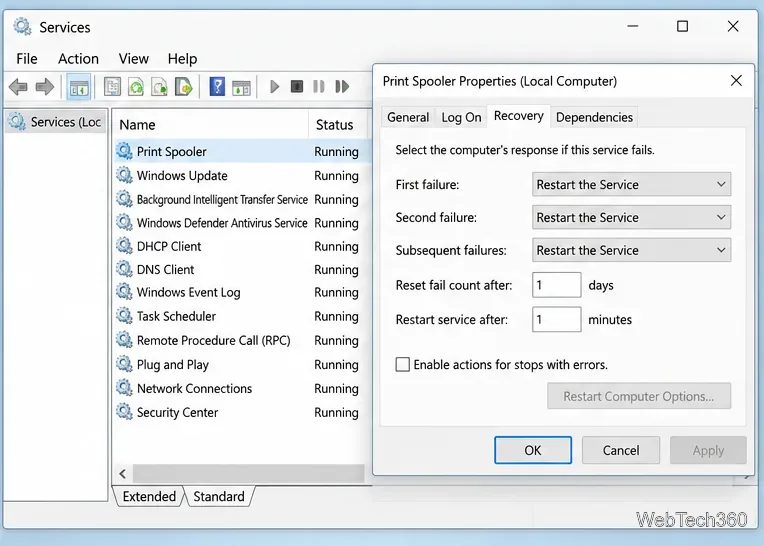Screen dimensions: 764x546
Task: Switch to the Extended view tab
Action: [x=149, y=496]
